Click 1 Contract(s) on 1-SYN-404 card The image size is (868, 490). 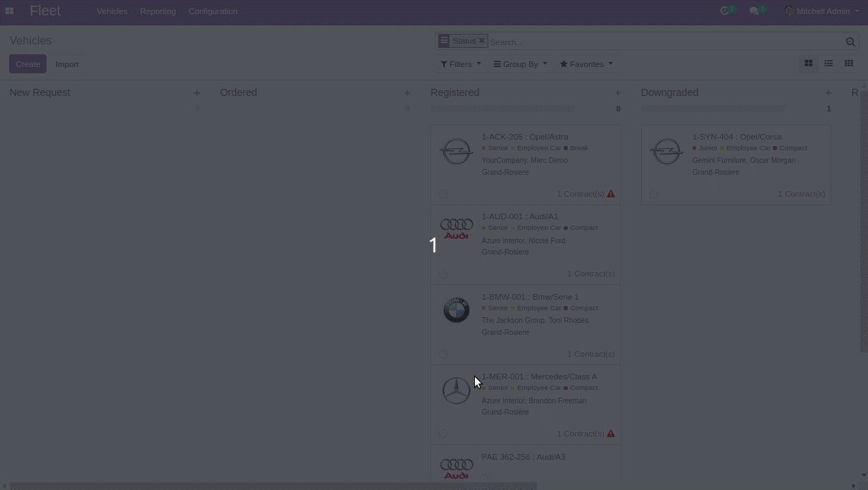point(802,194)
